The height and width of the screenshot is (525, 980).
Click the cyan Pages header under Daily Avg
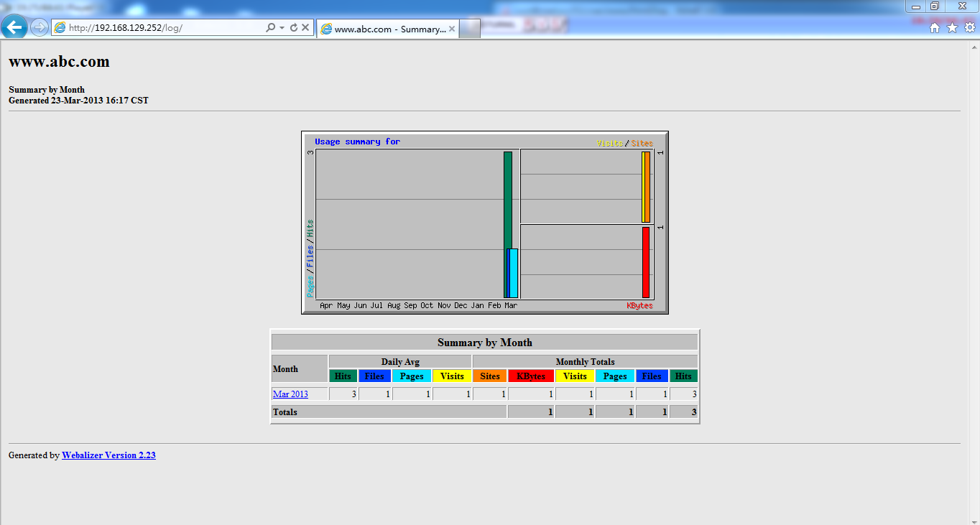pyautogui.click(x=412, y=376)
